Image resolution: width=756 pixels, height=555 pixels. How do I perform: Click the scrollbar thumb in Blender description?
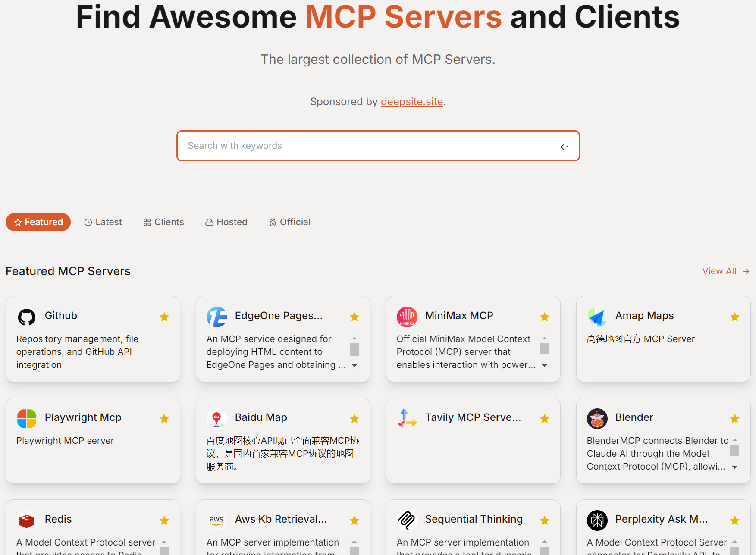coord(735,450)
